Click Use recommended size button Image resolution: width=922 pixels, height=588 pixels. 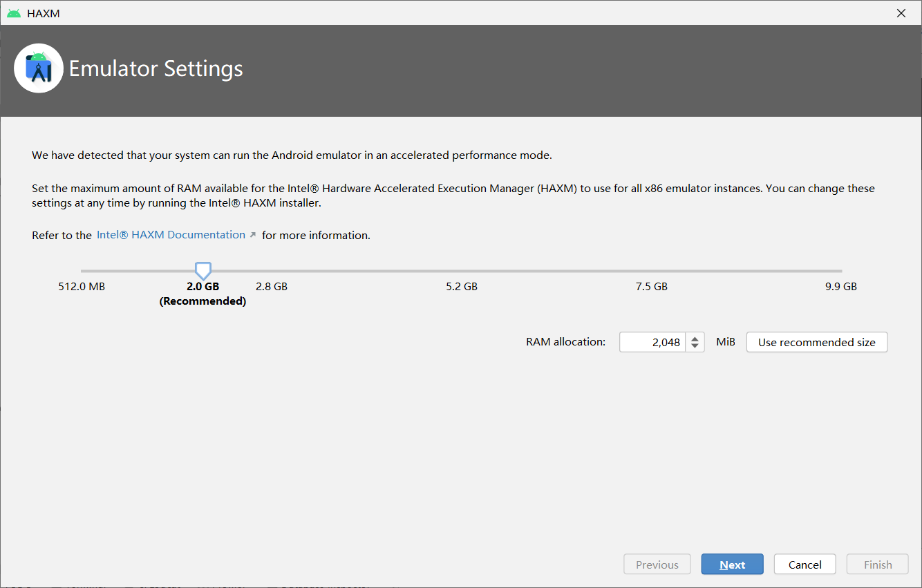click(816, 342)
